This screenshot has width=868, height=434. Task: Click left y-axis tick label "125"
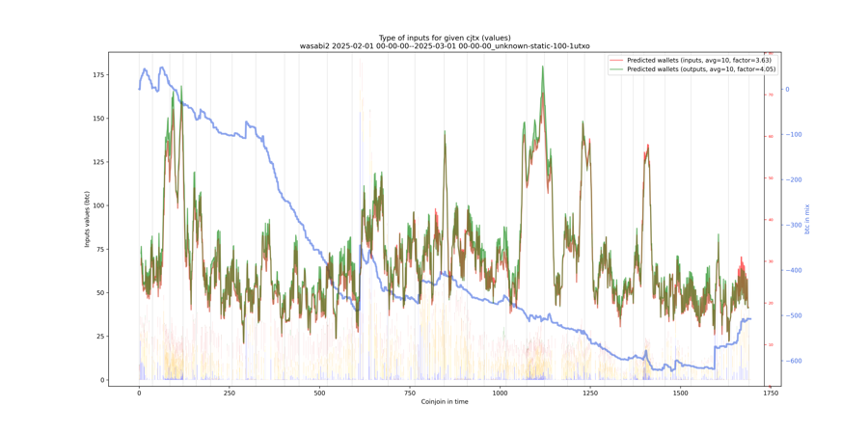98,162
